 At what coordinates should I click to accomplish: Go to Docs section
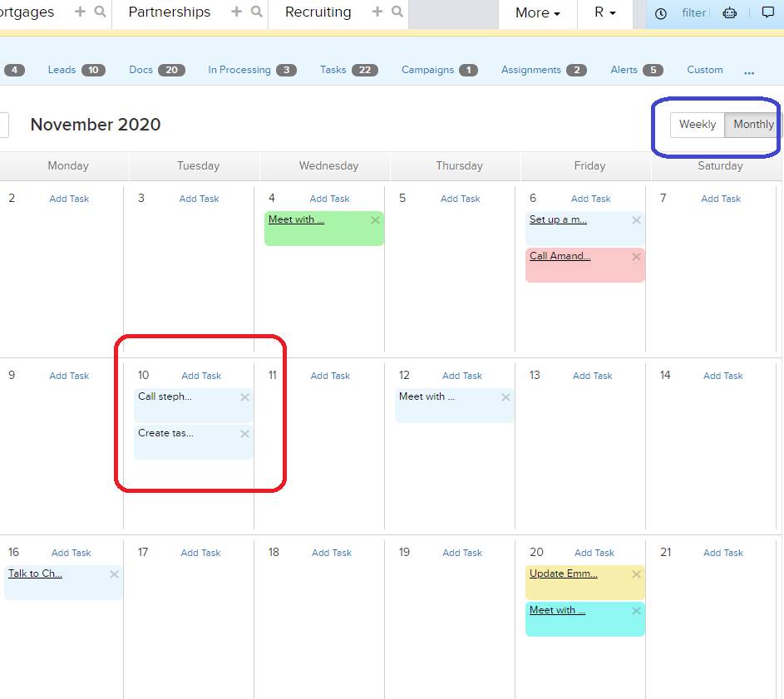point(157,70)
